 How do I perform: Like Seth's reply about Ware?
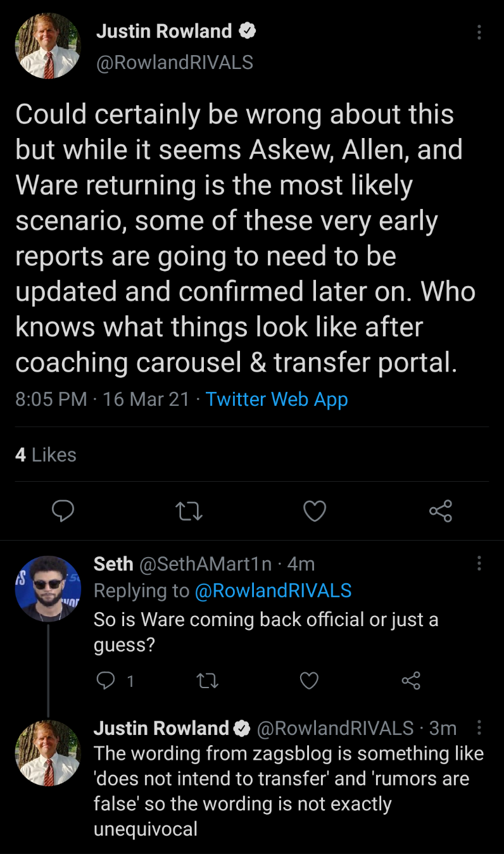coord(308,681)
